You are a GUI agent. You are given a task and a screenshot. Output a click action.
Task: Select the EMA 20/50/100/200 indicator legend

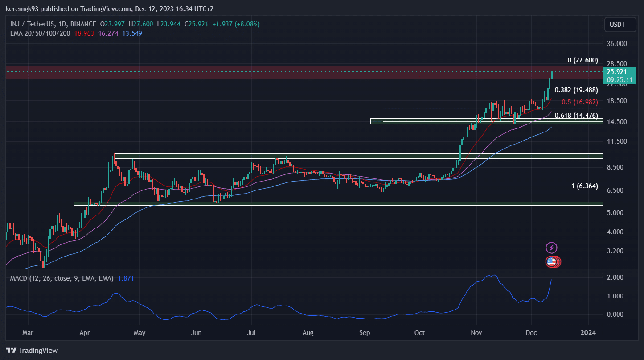pos(40,33)
